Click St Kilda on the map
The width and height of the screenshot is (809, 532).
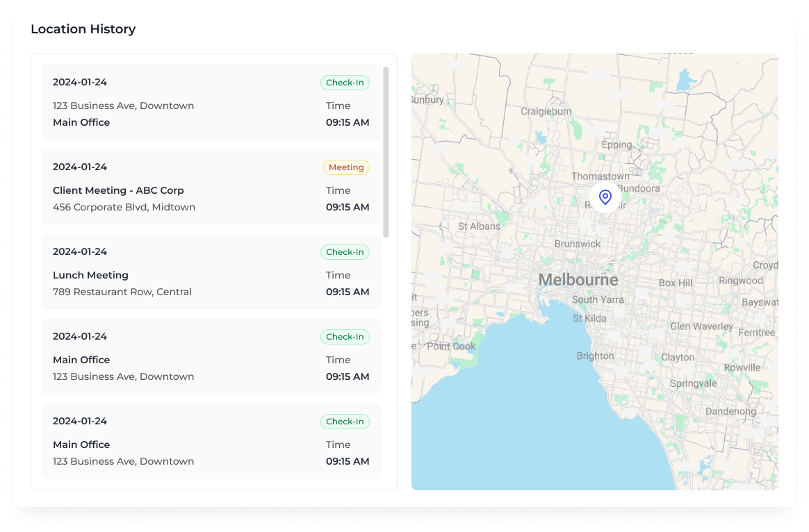(x=589, y=319)
